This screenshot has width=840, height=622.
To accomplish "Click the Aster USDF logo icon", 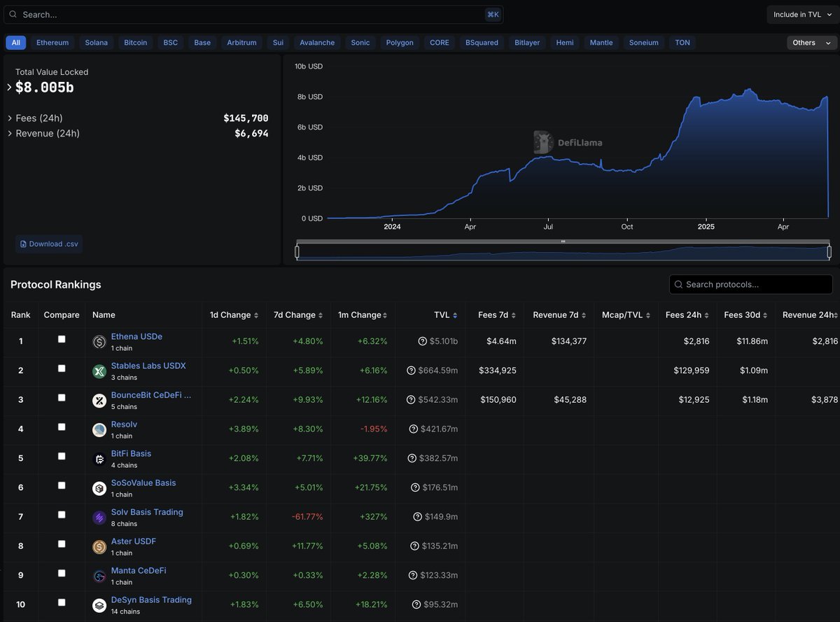I will point(99,546).
